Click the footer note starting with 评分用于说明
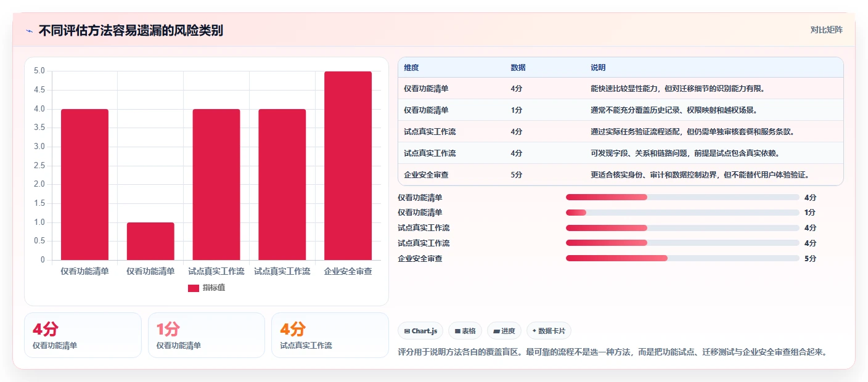The height and width of the screenshot is (382, 868). (x=612, y=352)
